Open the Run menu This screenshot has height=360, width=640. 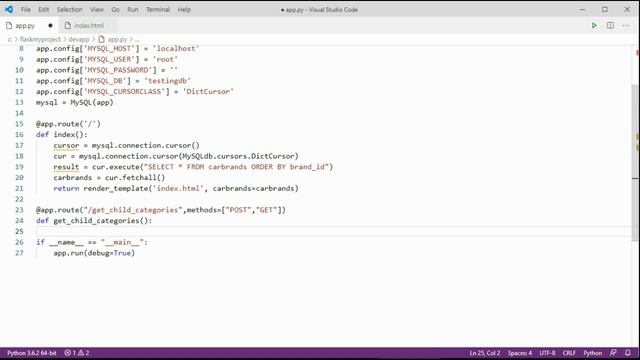point(133,9)
